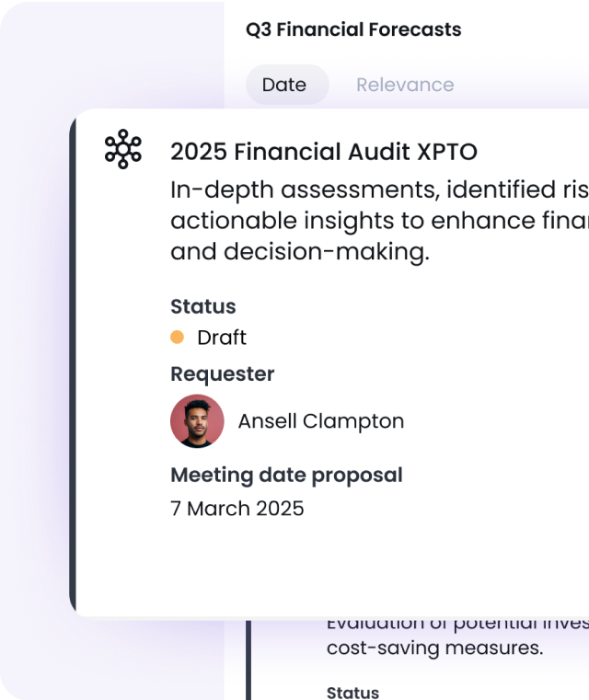Image resolution: width=589 pixels, height=700 pixels.
Task: Open the 2025 Financial Audit XPTO title
Action: (324, 152)
